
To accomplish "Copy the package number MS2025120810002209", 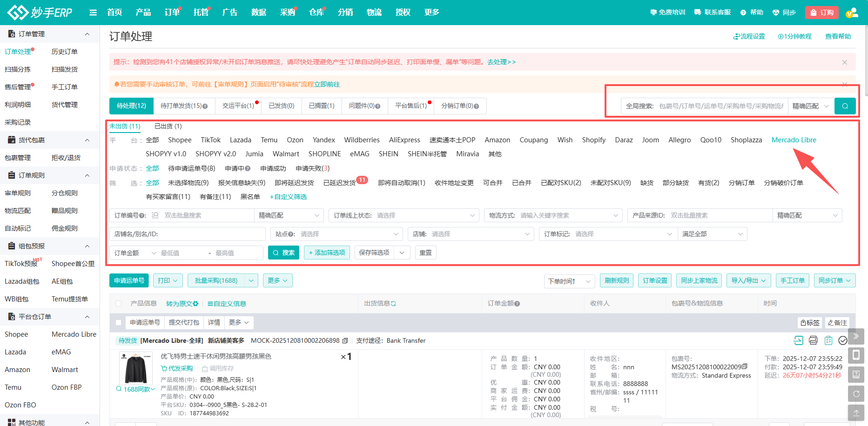I will point(745,366).
